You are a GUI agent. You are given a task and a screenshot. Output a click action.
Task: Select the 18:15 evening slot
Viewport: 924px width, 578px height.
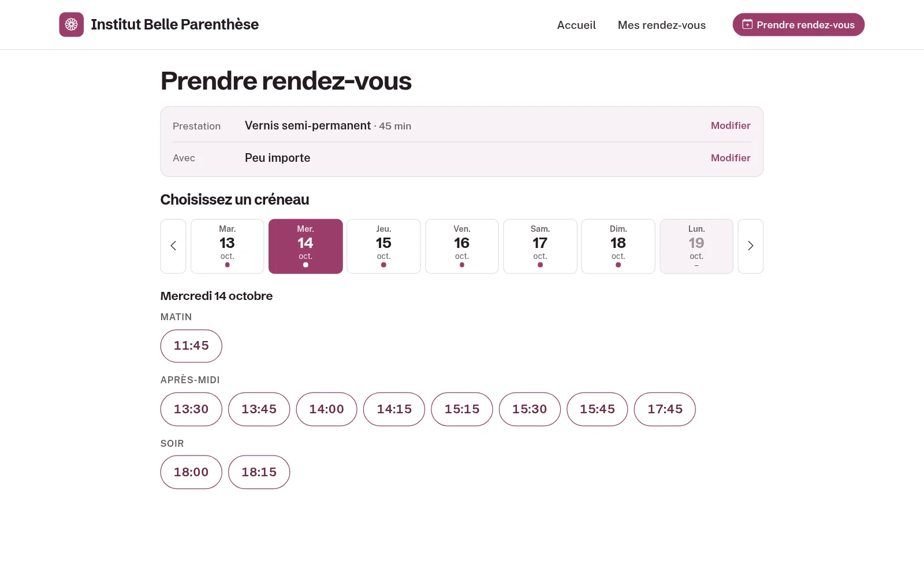pyautogui.click(x=259, y=472)
